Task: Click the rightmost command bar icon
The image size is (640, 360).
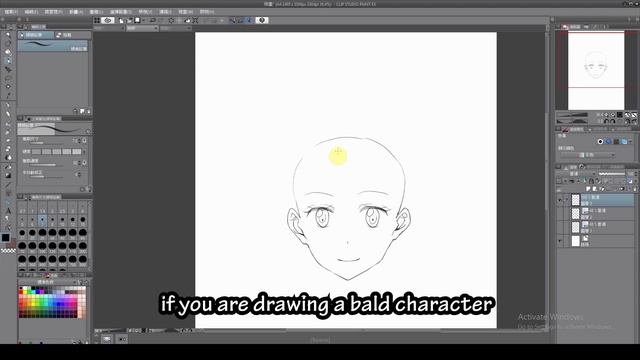Action: [x=262, y=20]
